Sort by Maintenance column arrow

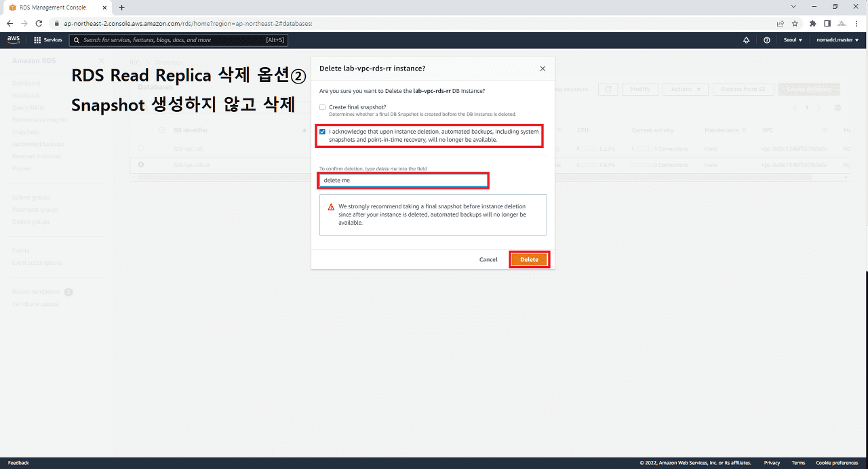(x=744, y=130)
